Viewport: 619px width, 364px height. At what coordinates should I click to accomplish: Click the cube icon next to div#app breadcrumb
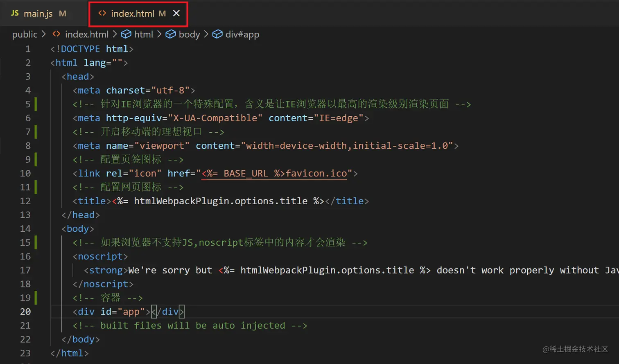pyautogui.click(x=217, y=34)
